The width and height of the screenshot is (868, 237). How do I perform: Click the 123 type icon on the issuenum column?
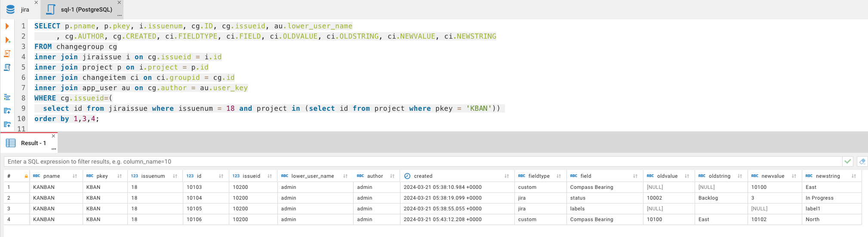135,176
